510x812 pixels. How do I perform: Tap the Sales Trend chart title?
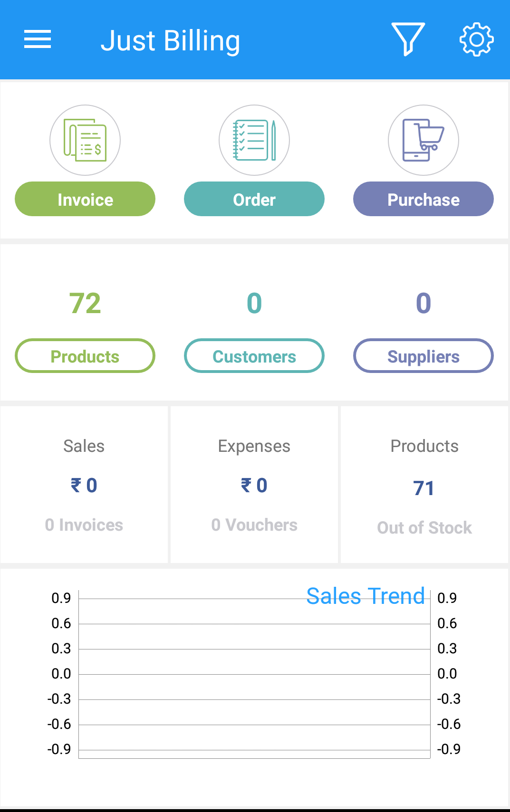365,596
